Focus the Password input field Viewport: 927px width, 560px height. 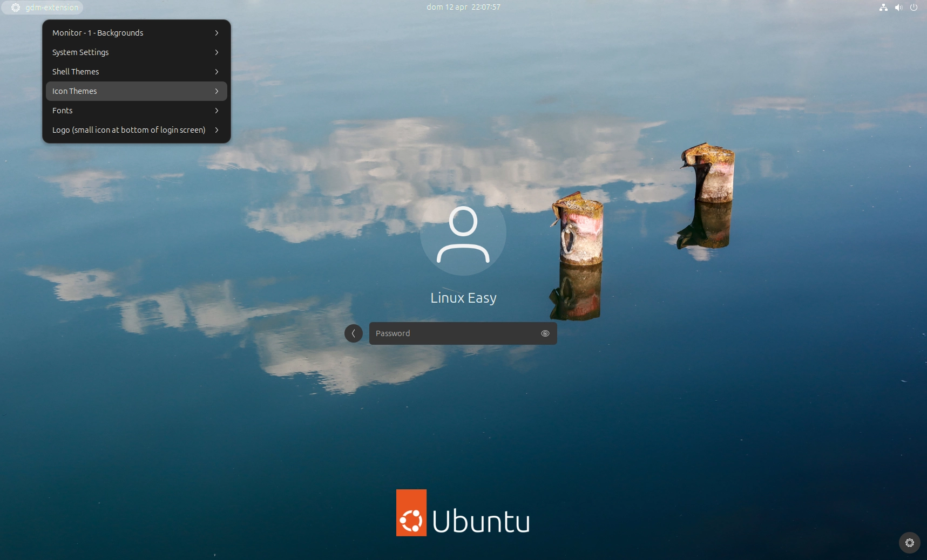coord(454,333)
